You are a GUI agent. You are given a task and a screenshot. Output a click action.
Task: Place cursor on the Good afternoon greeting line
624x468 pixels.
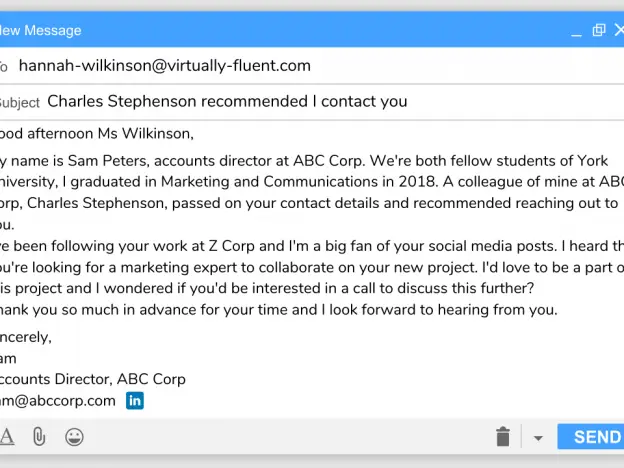[x=97, y=134]
